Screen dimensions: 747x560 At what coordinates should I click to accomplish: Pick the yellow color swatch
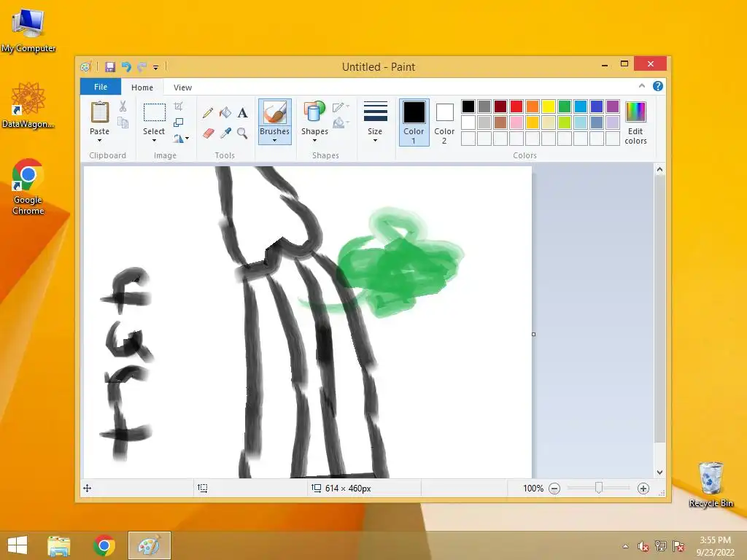(549, 106)
